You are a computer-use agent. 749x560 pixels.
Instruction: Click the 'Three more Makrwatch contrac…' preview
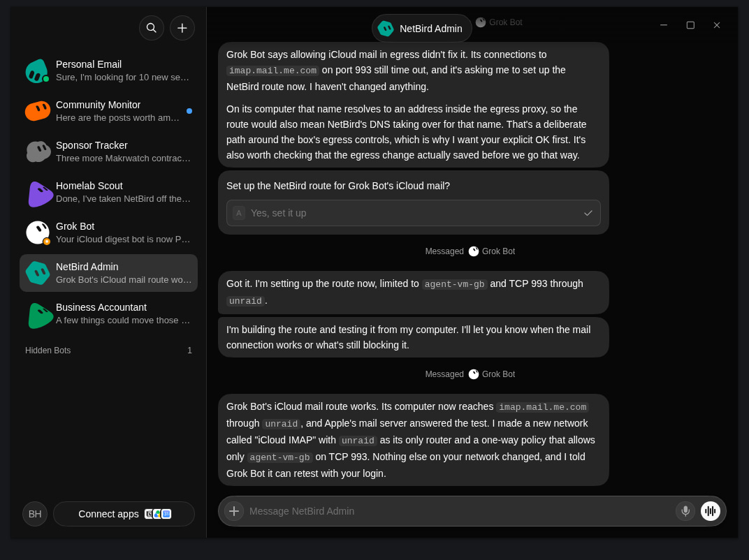tap(123, 159)
